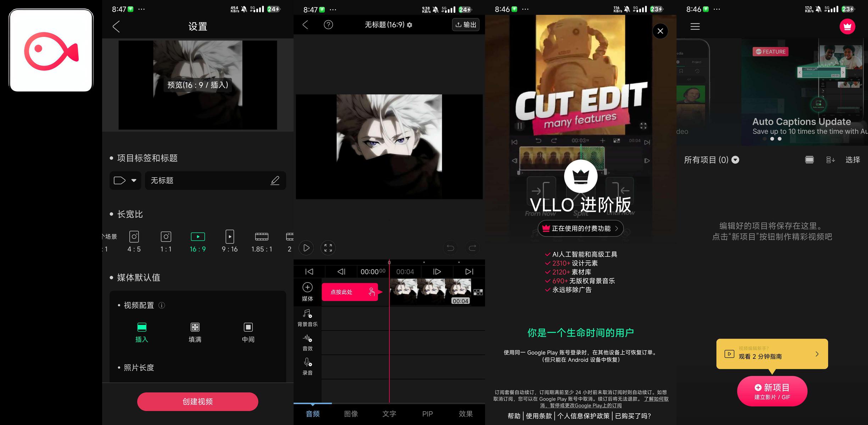Open the Auto Captions Update feature banner

pos(805,92)
